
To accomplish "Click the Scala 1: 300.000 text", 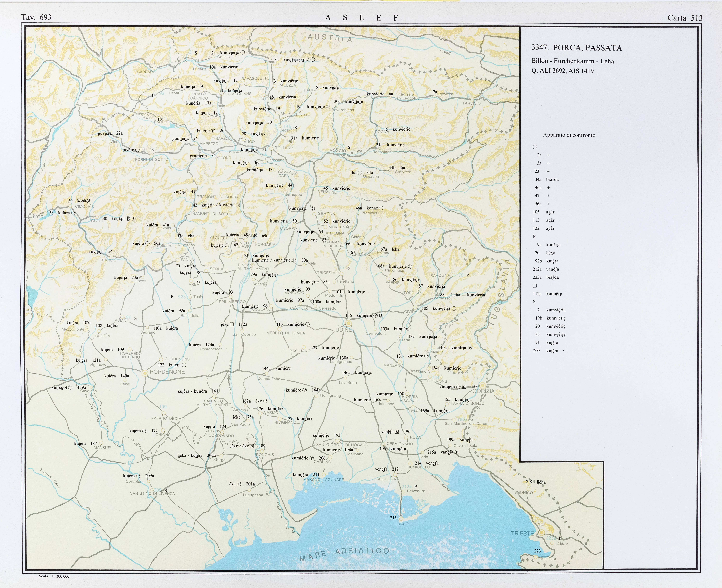I will 54,576.
